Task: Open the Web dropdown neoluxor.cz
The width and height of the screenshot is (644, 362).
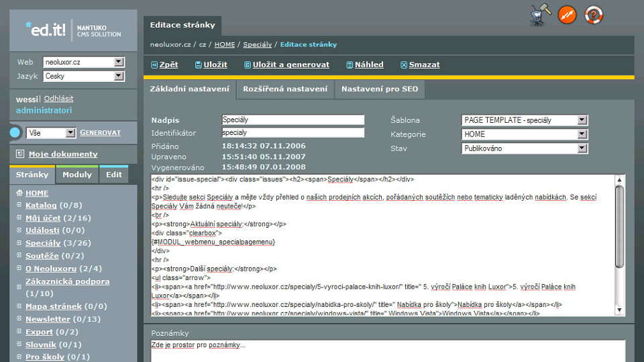Action: (x=84, y=62)
